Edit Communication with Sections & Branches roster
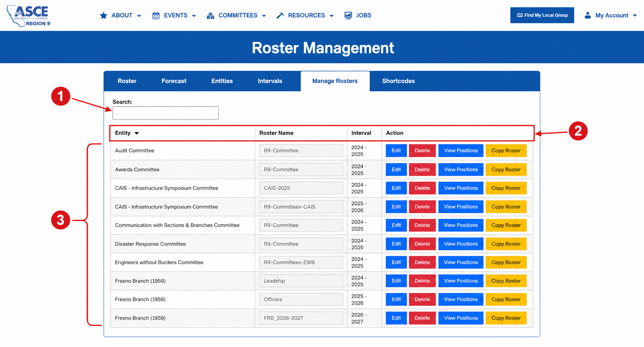644x347 pixels. 396,225
